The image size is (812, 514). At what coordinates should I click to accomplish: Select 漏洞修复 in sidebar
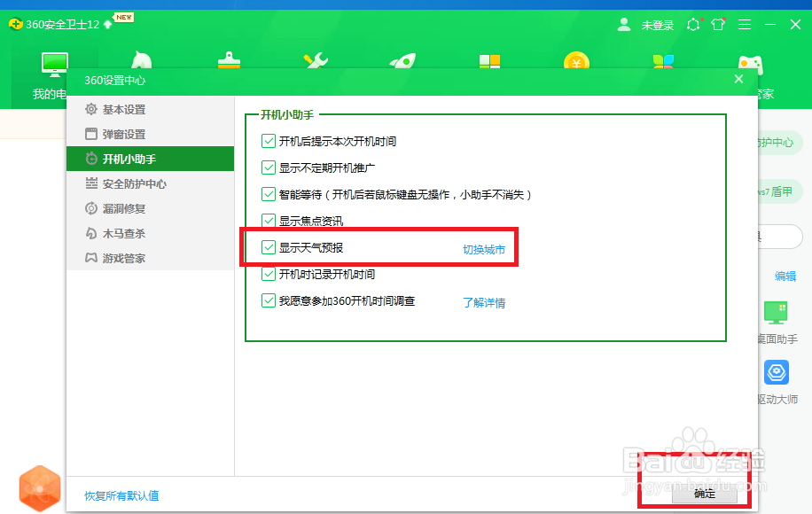click(150, 208)
